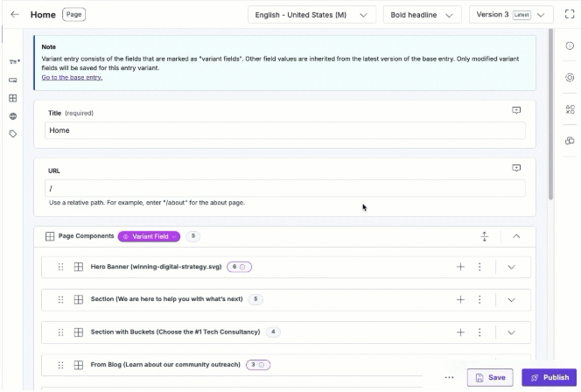The width and height of the screenshot is (581, 392).
Task: Open the Bold headline variant dropdown
Action: [423, 15]
